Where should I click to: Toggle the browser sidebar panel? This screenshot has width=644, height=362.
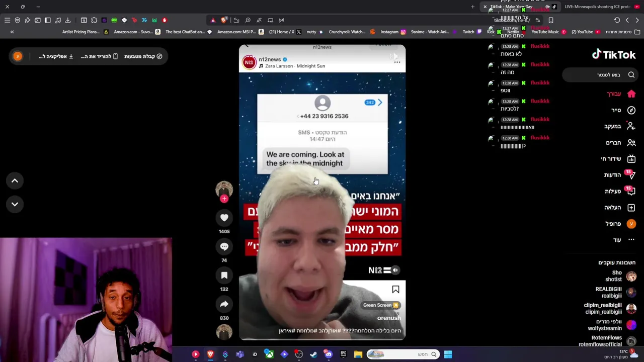(x=48, y=20)
